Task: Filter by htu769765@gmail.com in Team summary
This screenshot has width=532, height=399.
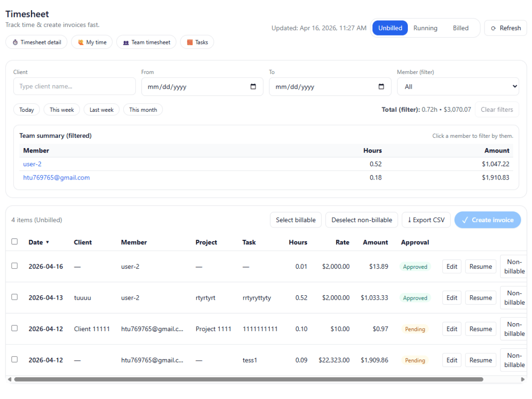Action: [56, 178]
